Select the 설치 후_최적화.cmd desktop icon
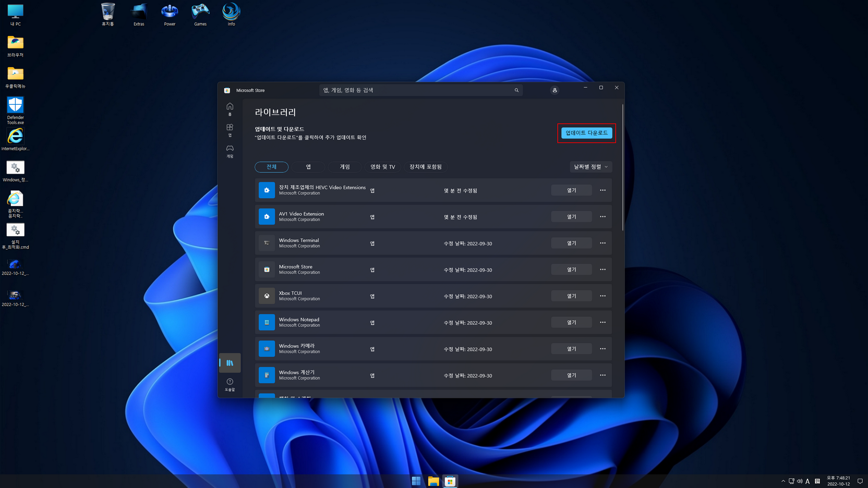The width and height of the screenshot is (868, 488). pos(15,236)
